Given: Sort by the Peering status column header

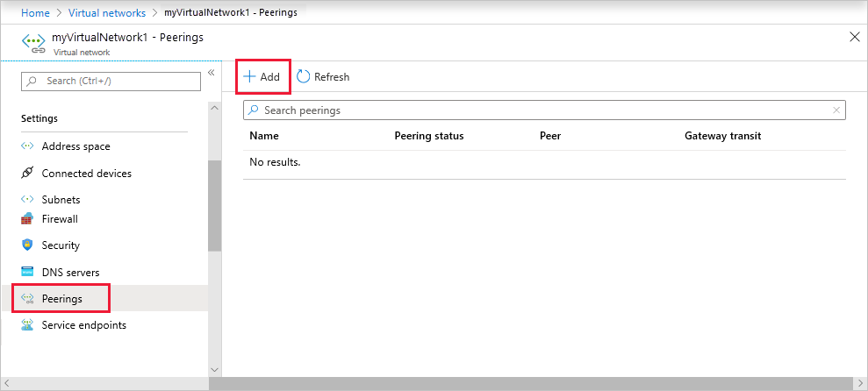Looking at the screenshot, I should pos(429,136).
